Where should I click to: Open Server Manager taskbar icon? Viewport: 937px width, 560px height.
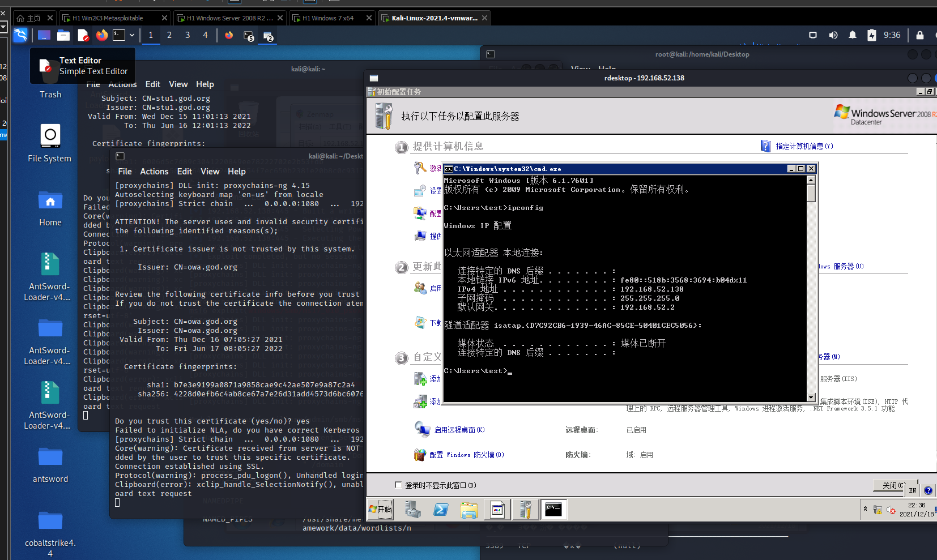[x=413, y=510]
